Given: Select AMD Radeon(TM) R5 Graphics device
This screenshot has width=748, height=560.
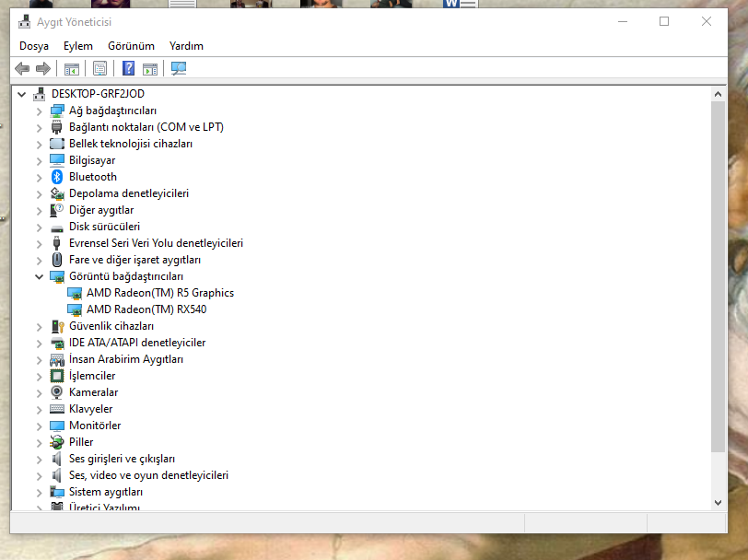Looking at the screenshot, I should click(x=159, y=293).
